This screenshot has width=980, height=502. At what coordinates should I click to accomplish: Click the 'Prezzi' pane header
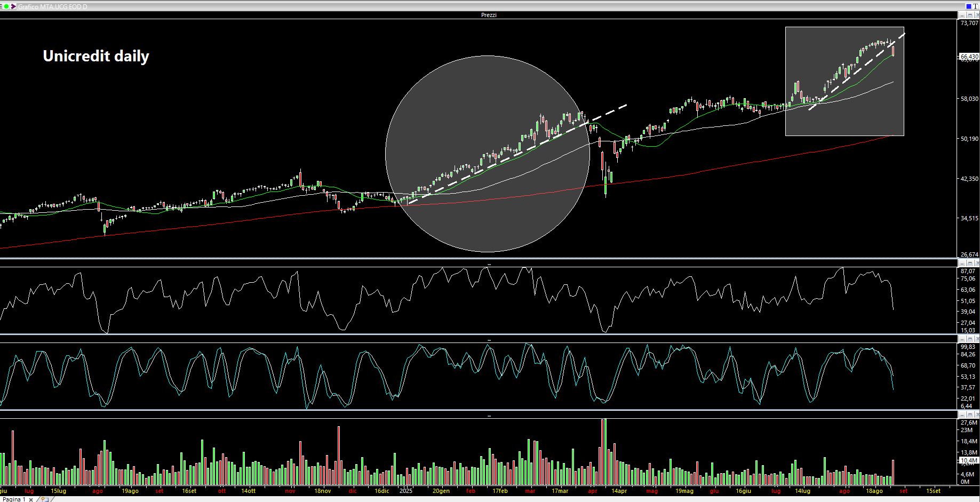489,15
